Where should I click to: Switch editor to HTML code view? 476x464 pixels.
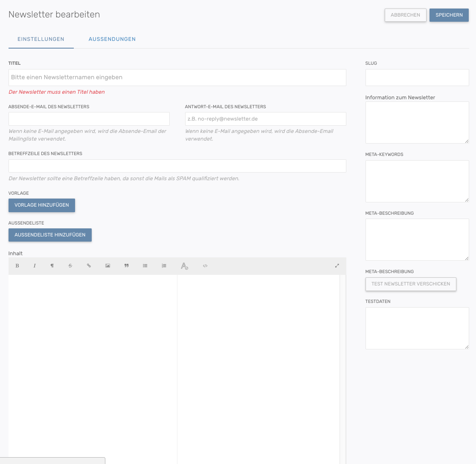(205, 266)
